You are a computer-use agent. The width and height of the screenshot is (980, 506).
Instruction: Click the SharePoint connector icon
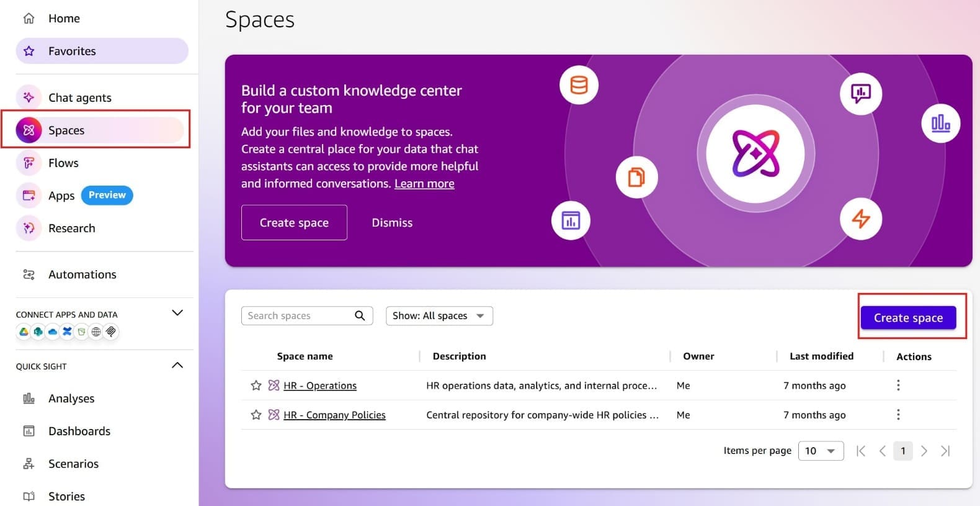tap(38, 332)
